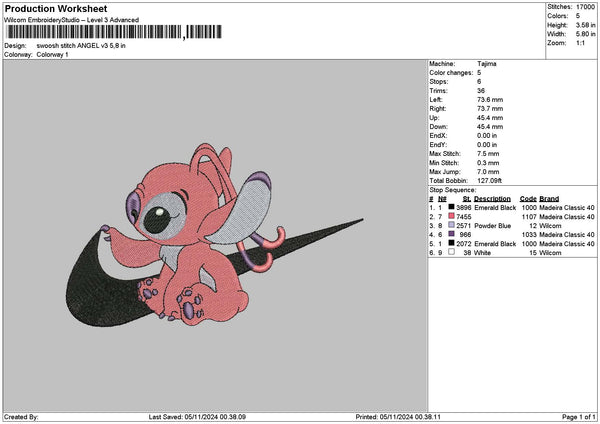
Task: Click the Zoom value 1:1
Action: [x=580, y=43]
